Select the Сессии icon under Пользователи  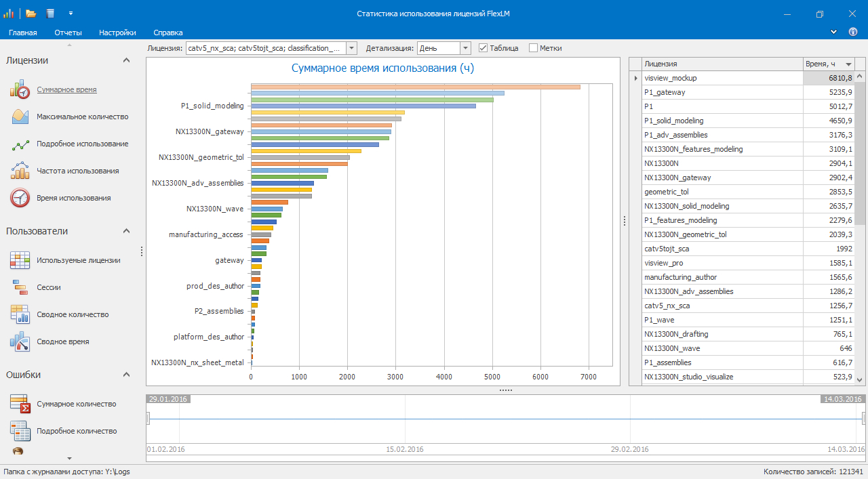click(x=20, y=287)
